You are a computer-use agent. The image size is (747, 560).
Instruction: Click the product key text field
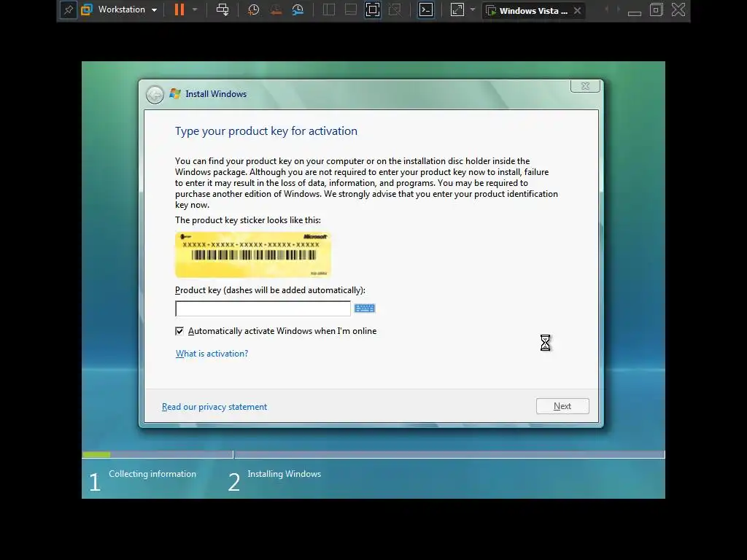point(263,308)
